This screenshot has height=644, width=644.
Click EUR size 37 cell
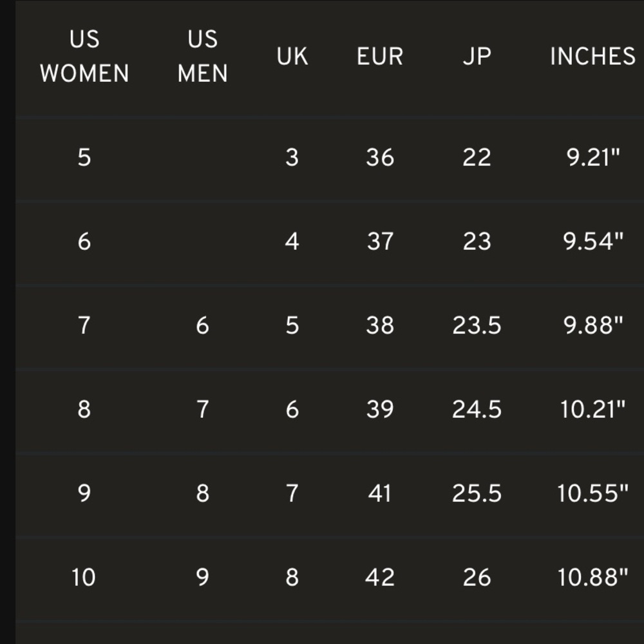click(x=380, y=241)
